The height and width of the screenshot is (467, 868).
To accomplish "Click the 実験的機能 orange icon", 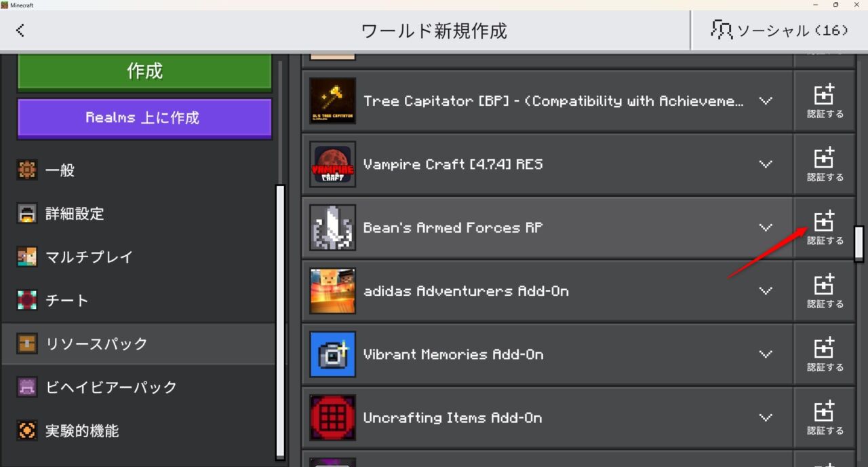I will coord(27,431).
